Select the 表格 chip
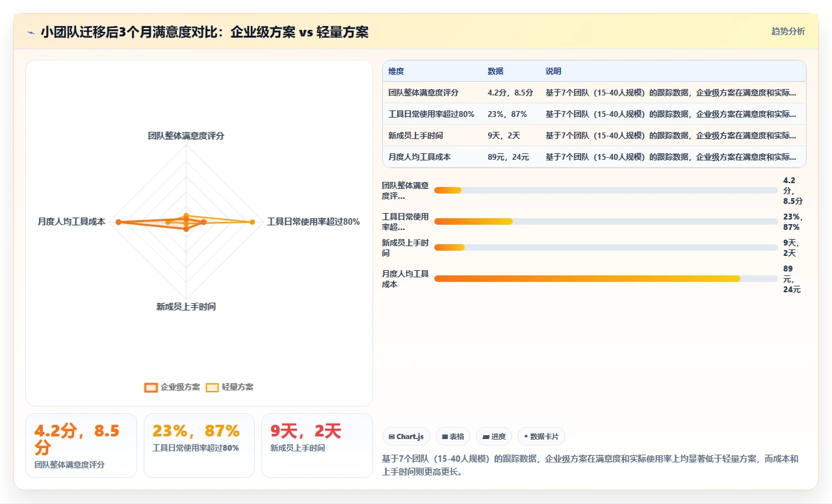This screenshot has width=832, height=504. 452,436
